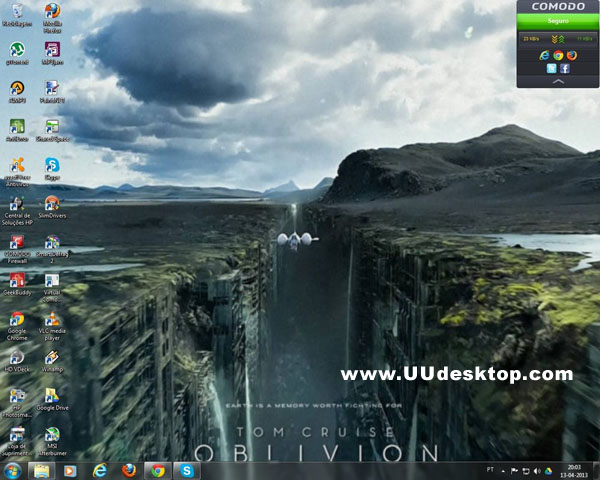The image size is (600, 480).
Task: Open the HD VDeck desktop shortcut
Action: (17, 361)
